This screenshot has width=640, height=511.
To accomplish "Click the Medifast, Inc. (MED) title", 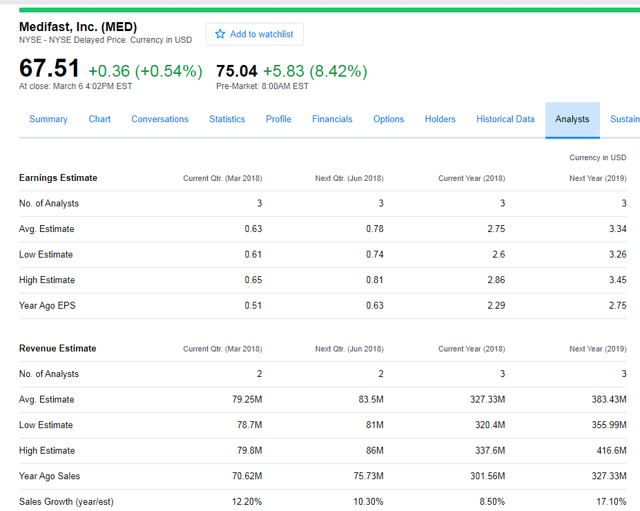I will (78, 27).
